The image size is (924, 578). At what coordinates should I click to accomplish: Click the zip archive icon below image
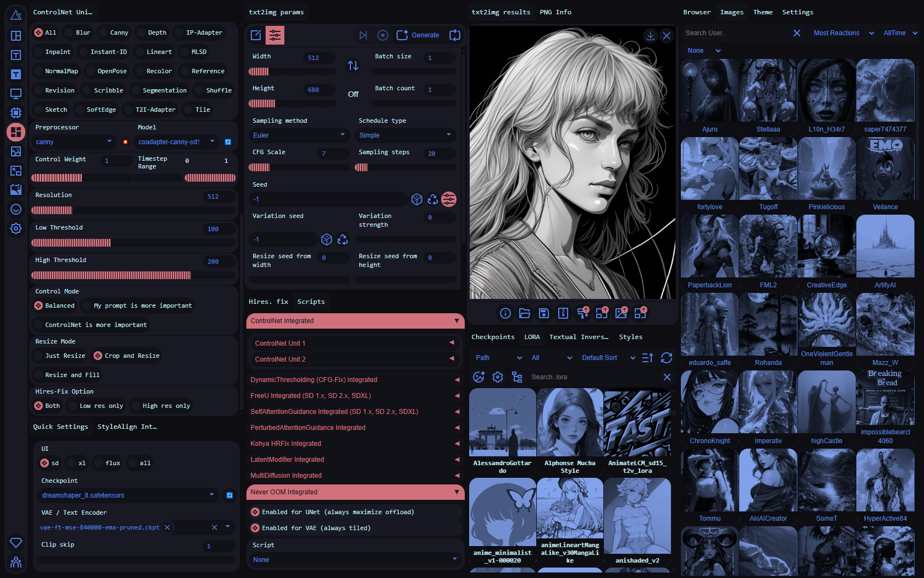pos(563,313)
